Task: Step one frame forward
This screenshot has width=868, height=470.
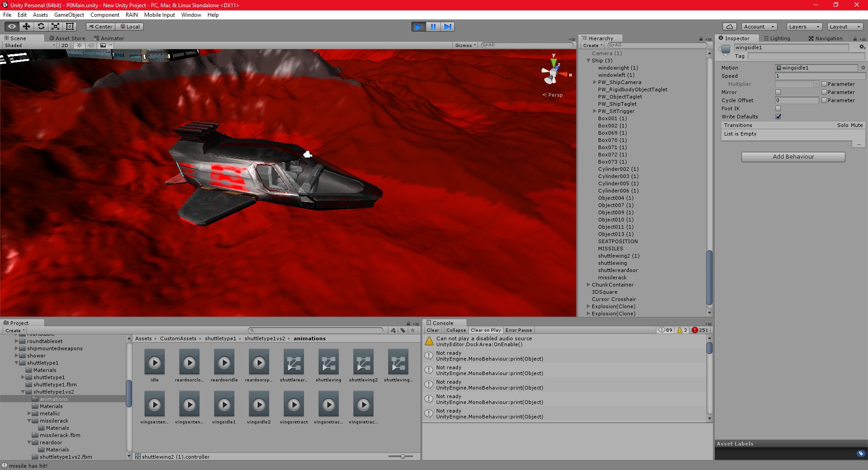Action: point(448,27)
